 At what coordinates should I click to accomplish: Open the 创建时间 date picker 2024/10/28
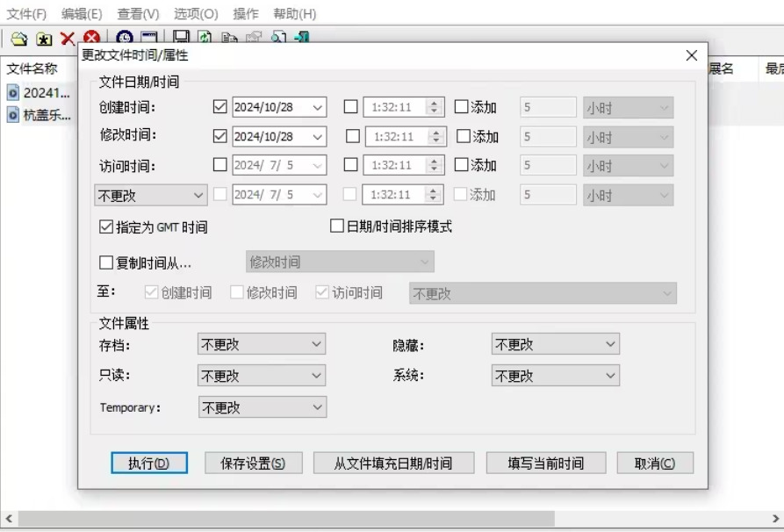coord(317,107)
